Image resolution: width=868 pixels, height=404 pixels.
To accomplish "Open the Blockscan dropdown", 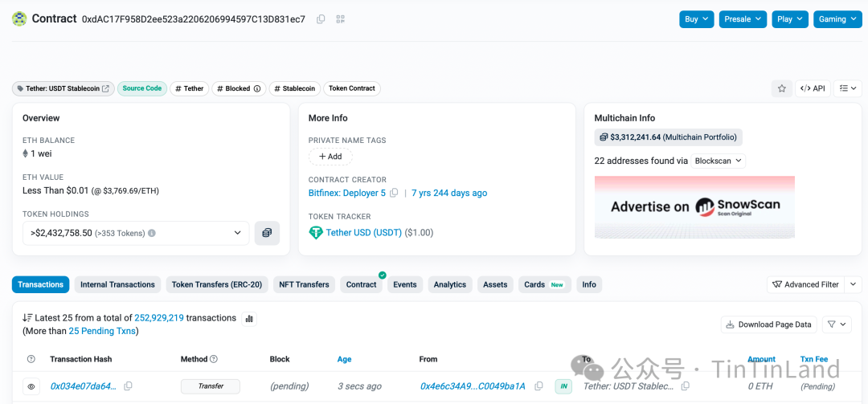I will [x=719, y=161].
